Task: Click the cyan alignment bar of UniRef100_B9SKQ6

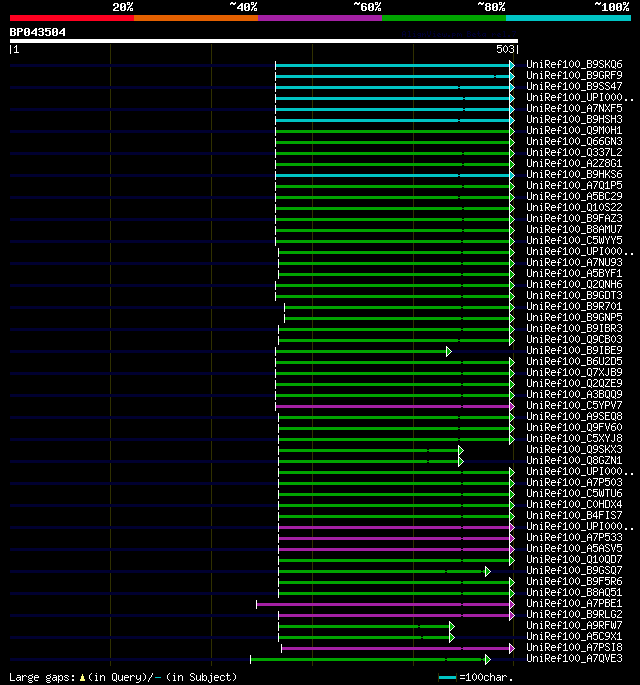Action: 393,66
